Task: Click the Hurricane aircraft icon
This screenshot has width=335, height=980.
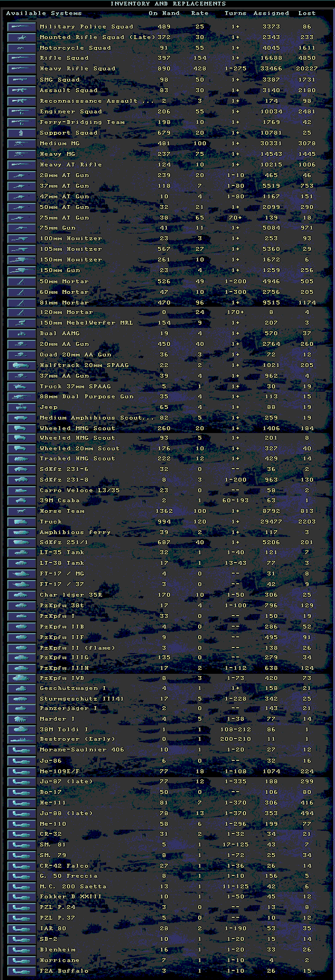Action: point(21,960)
